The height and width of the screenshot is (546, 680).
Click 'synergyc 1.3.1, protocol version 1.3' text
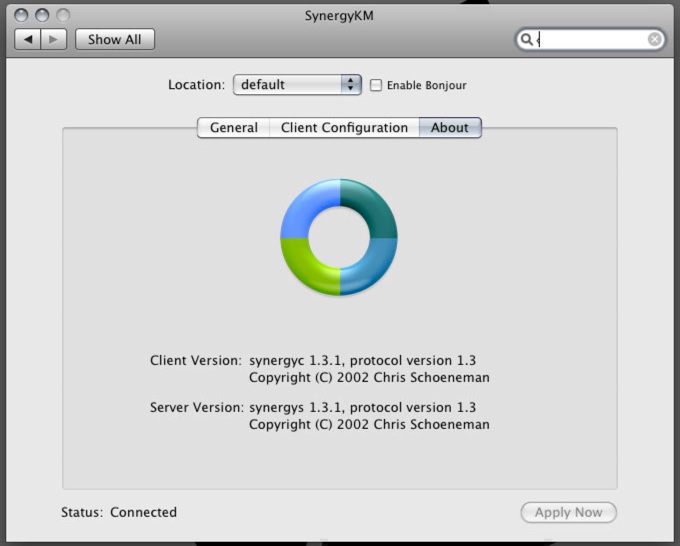363,360
